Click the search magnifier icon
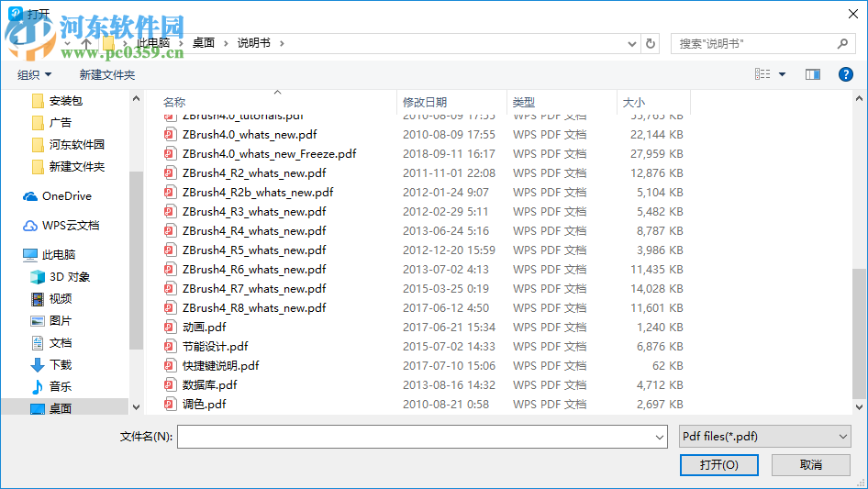868x489 pixels. tap(842, 43)
